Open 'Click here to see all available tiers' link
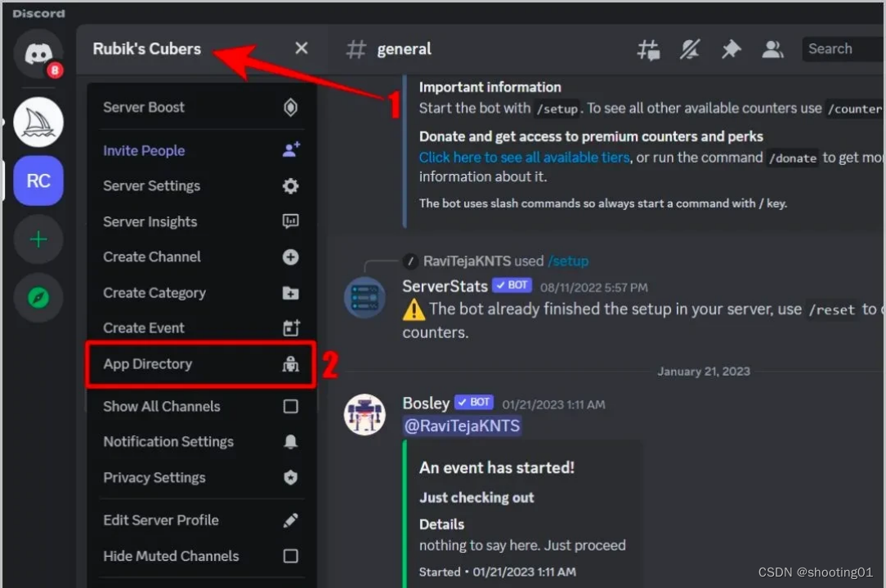Screen dimensions: 886x588 (524, 158)
